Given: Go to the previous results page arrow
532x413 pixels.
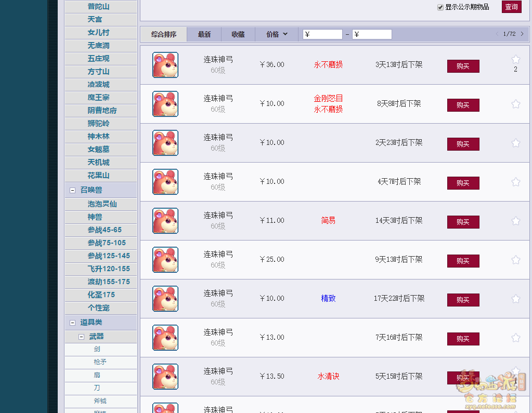Looking at the screenshot, I should (x=497, y=34).
